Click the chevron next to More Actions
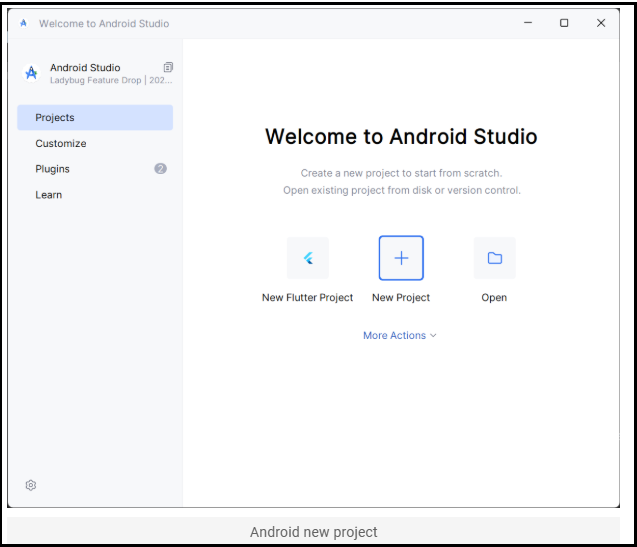Viewport: 637px width, 547px height. 433,336
